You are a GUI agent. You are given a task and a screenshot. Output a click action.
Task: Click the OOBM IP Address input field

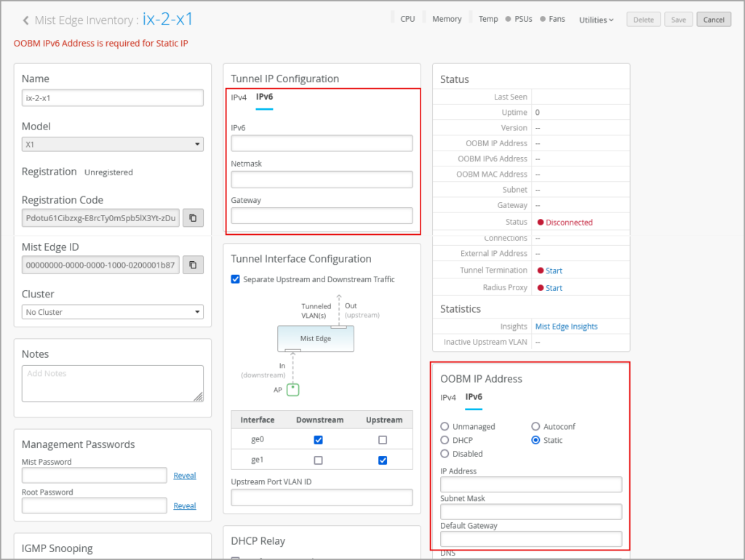click(531, 484)
